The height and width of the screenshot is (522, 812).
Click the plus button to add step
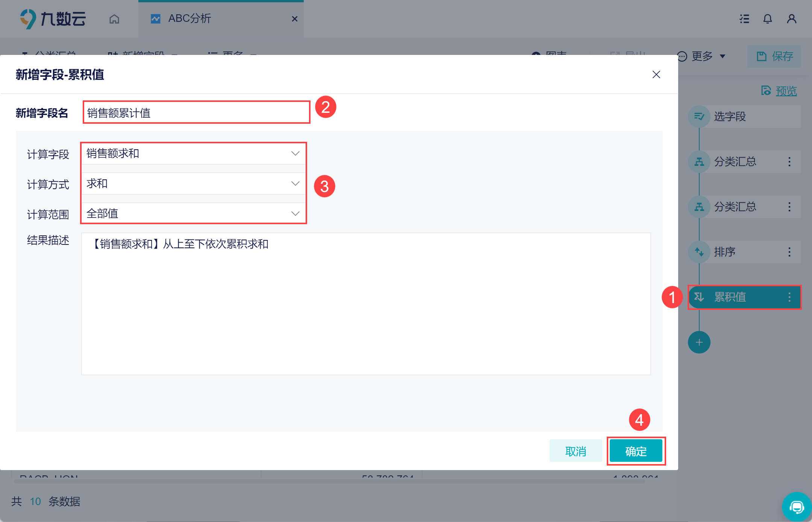(x=699, y=342)
